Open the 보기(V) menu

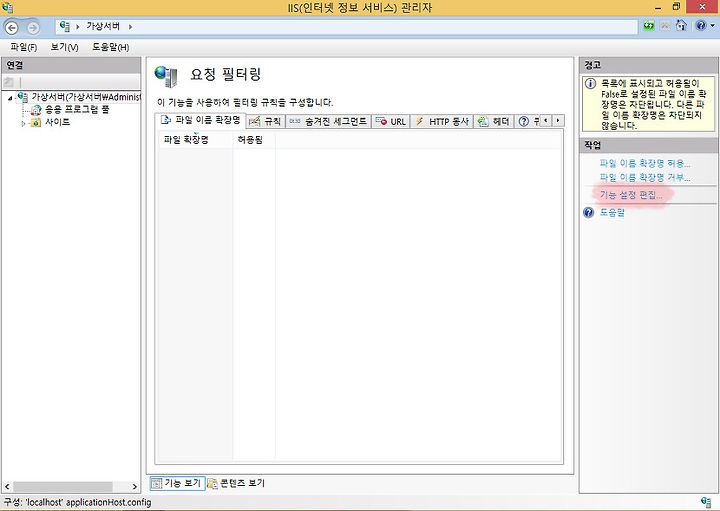pos(64,47)
